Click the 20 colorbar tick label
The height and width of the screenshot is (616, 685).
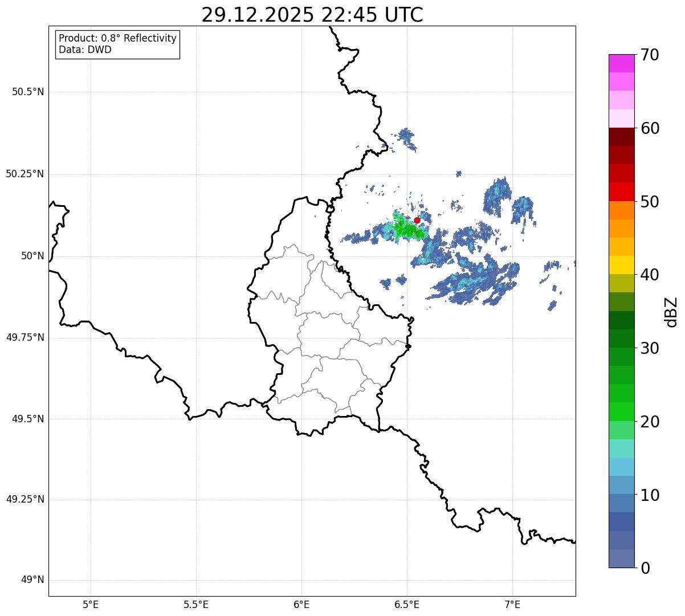pyautogui.click(x=650, y=422)
